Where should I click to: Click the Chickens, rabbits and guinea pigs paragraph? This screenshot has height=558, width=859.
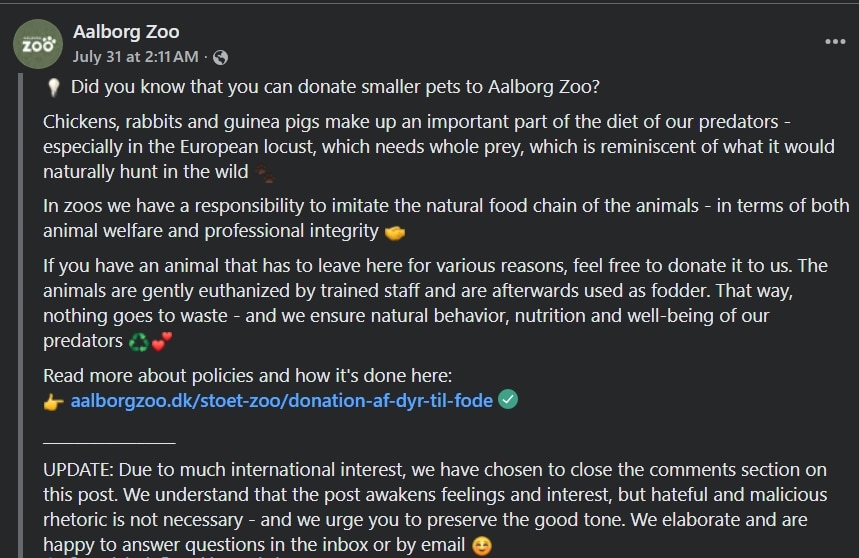[x=439, y=147]
